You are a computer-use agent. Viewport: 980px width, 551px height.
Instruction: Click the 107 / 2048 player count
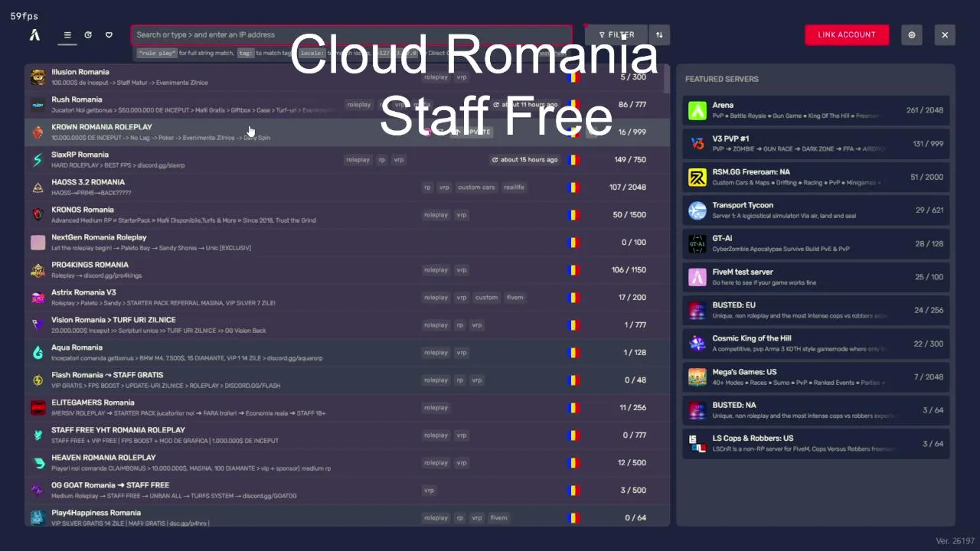click(628, 187)
